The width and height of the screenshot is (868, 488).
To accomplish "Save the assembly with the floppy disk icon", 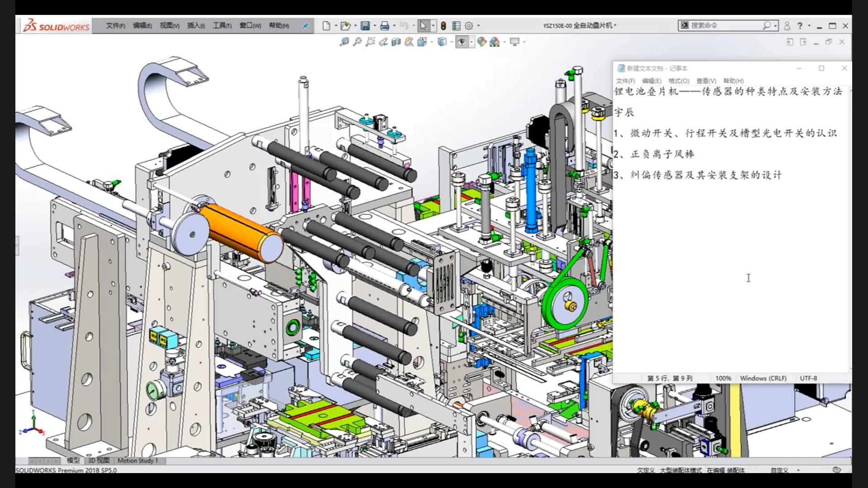I will coord(365,26).
